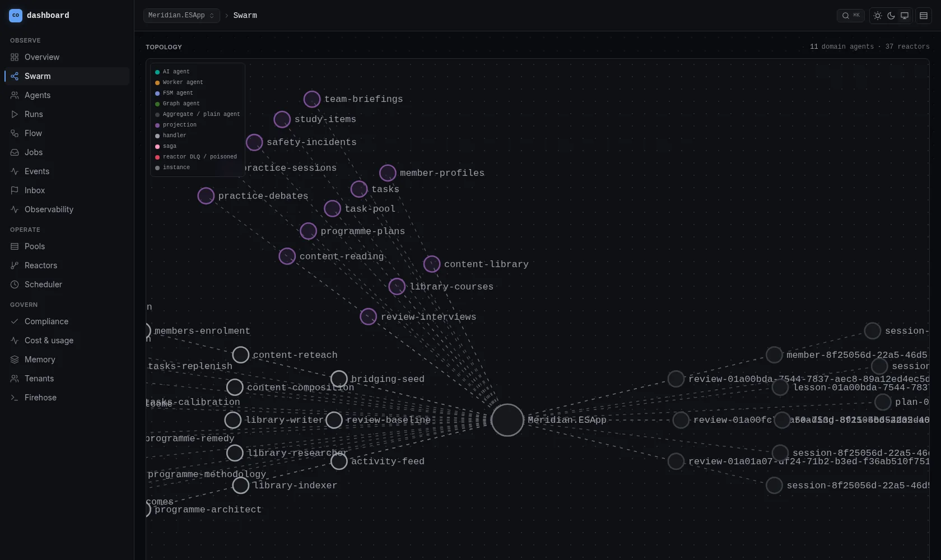This screenshot has width=941, height=560.
Task: Open Agents via its people icon
Action: coord(15,95)
